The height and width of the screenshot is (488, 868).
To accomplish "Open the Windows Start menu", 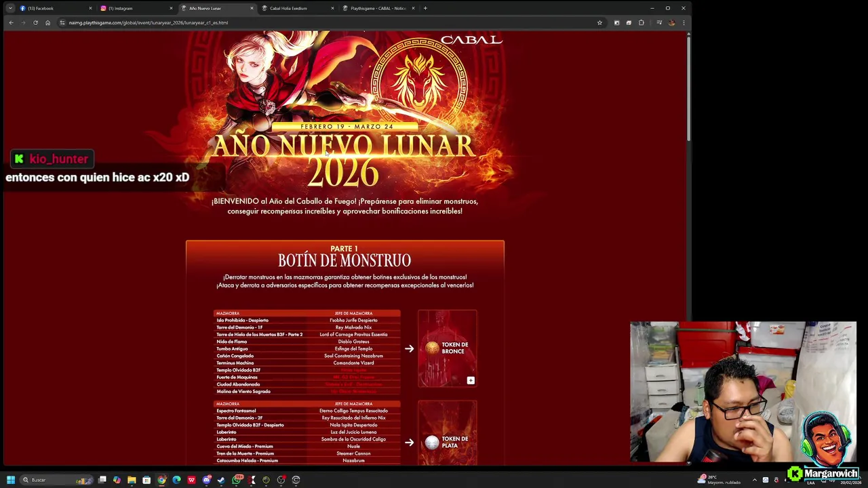I will pyautogui.click(x=10, y=480).
